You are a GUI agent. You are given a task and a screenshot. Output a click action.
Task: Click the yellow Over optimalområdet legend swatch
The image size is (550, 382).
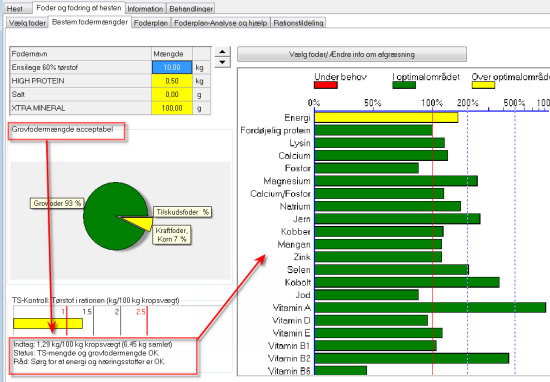(x=483, y=85)
